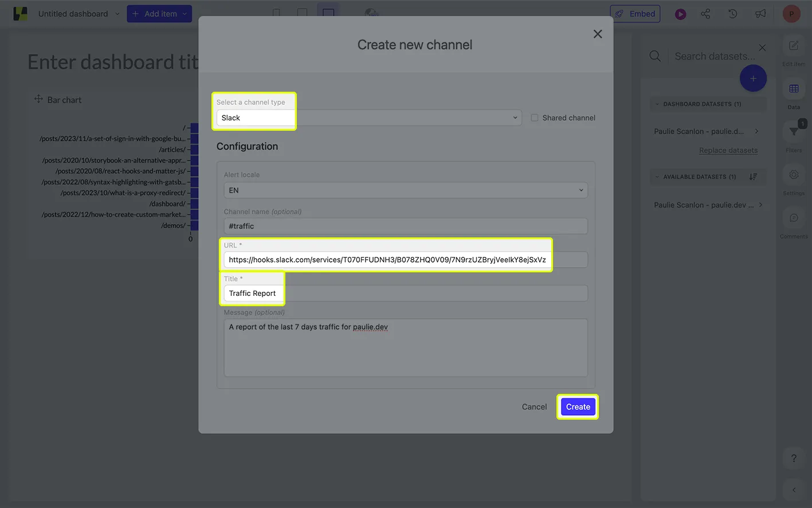Collapse the right sidebar with chevron icon
Image resolution: width=812 pixels, height=508 pixels.
click(x=794, y=490)
